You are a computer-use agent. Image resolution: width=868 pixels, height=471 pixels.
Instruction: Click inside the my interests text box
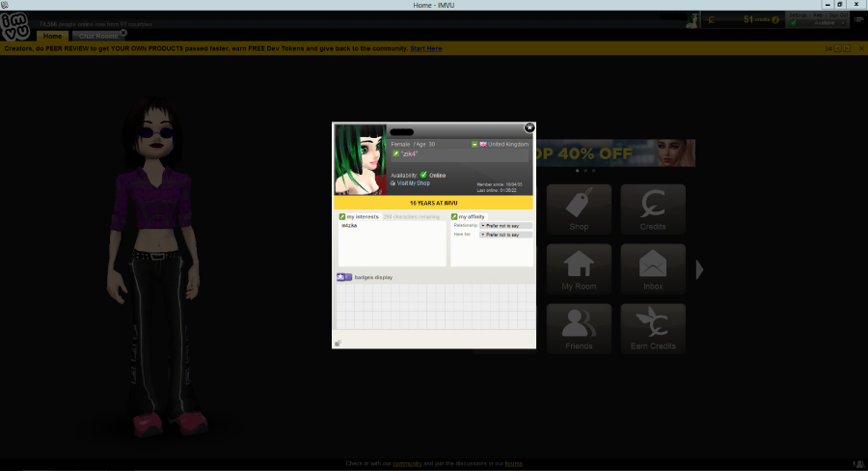392,243
